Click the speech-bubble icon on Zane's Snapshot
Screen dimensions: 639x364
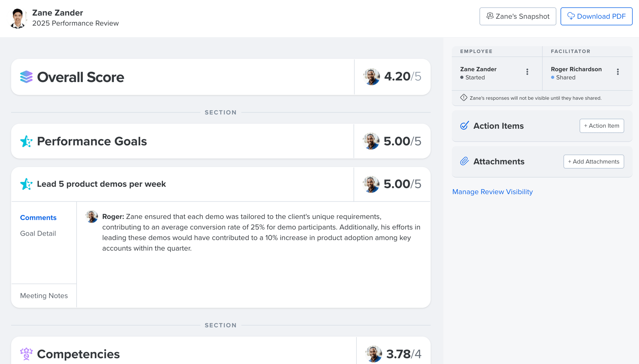[490, 16]
